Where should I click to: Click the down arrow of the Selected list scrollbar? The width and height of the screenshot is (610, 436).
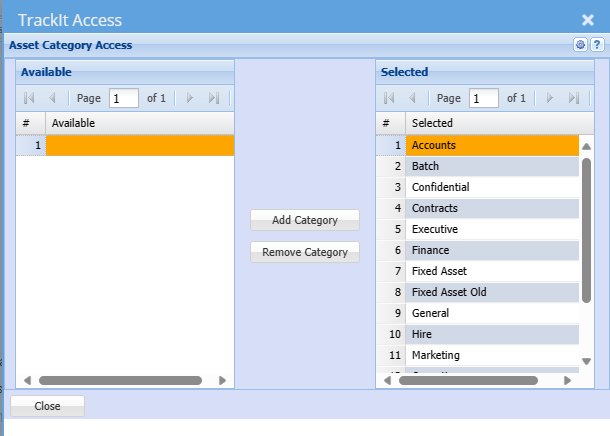(586, 361)
